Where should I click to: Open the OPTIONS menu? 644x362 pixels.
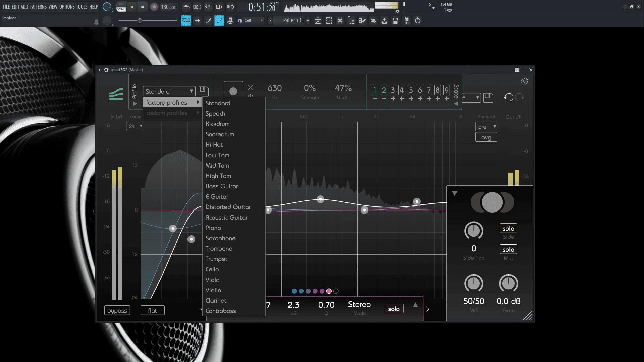[67, 7]
